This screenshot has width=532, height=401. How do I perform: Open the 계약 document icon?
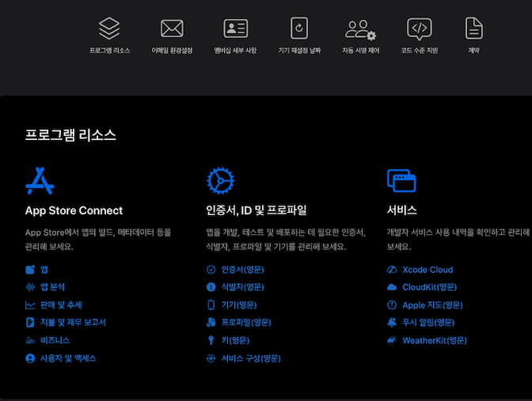coord(474,28)
